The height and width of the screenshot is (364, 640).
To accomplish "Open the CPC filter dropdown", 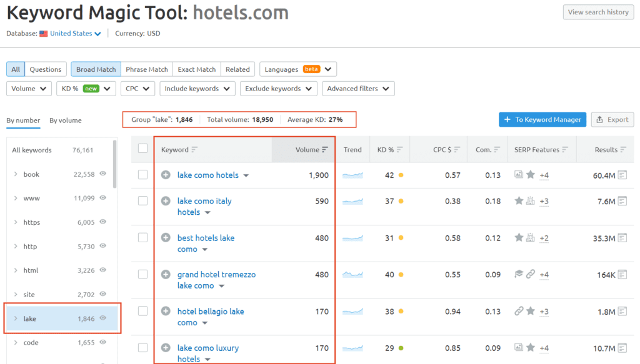I will click(x=137, y=89).
